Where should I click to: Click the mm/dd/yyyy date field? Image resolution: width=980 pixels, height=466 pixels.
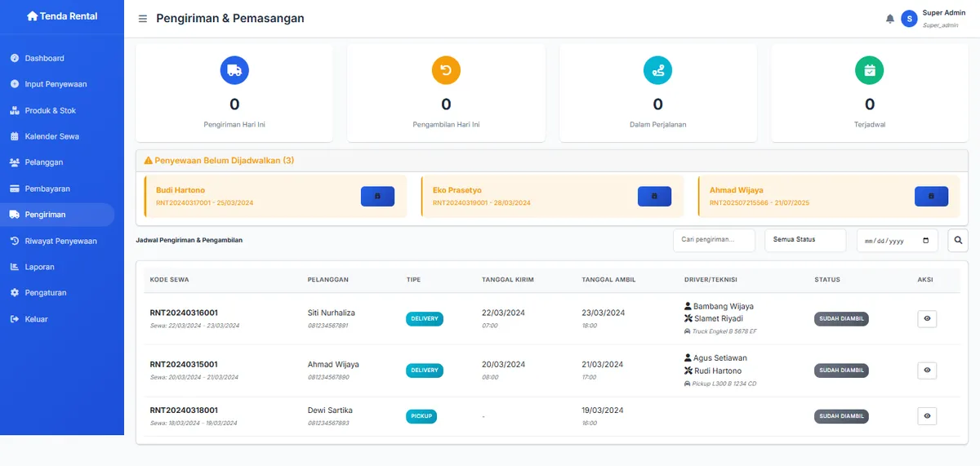tap(897, 241)
